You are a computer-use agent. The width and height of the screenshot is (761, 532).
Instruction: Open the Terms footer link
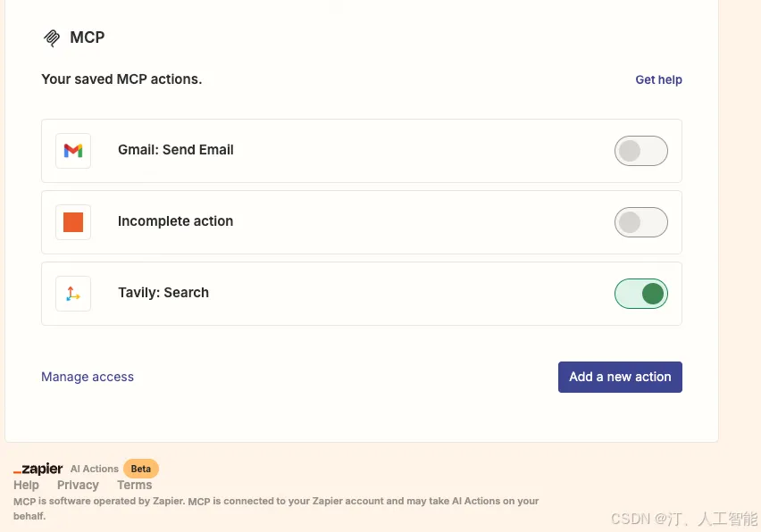(135, 485)
